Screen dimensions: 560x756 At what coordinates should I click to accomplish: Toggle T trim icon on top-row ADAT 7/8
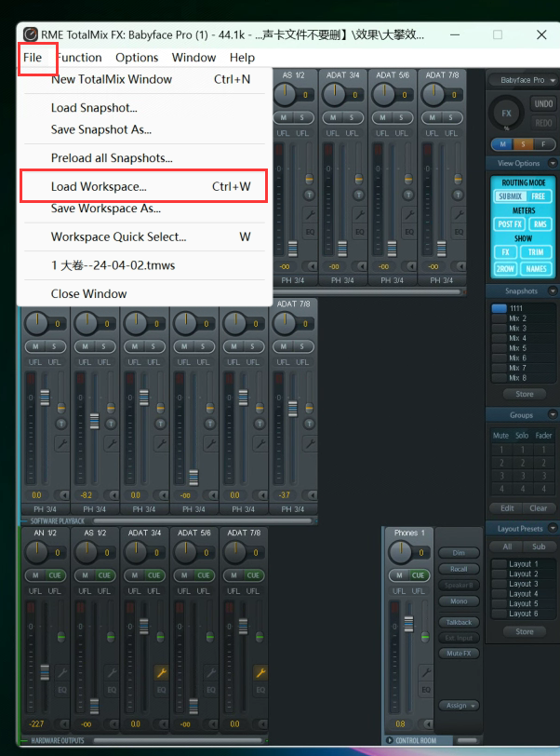click(459, 195)
